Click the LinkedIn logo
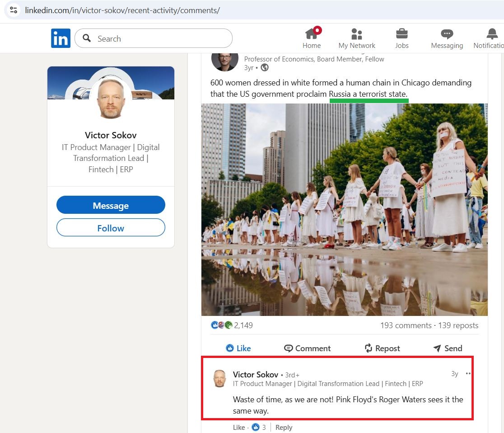Viewport: 504px width, 433px height. pos(61,38)
